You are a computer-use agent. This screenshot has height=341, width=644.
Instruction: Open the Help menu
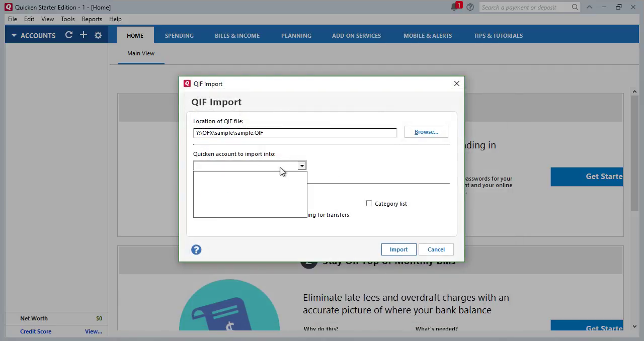click(x=115, y=19)
